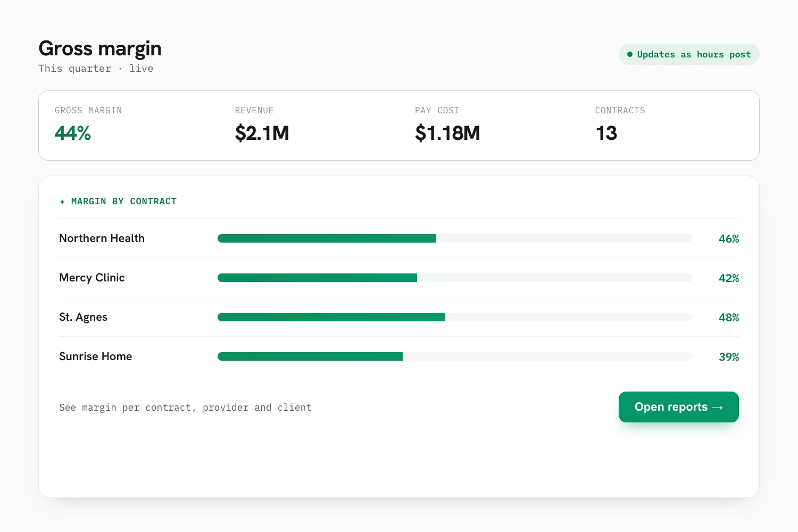This screenshot has height=532, width=798.
Task: Click the 'See margin per contract' description
Action: pos(185,408)
